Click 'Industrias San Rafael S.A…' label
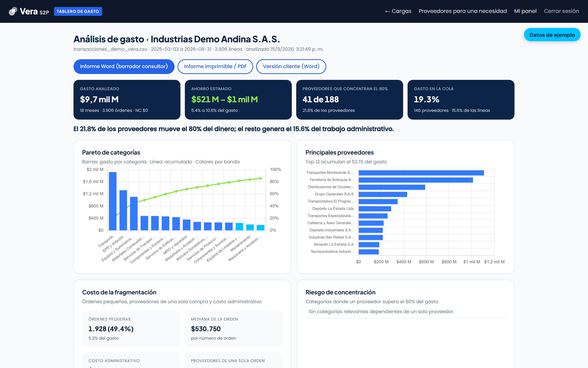The height and width of the screenshot is (368, 588). click(x=331, y=237)
